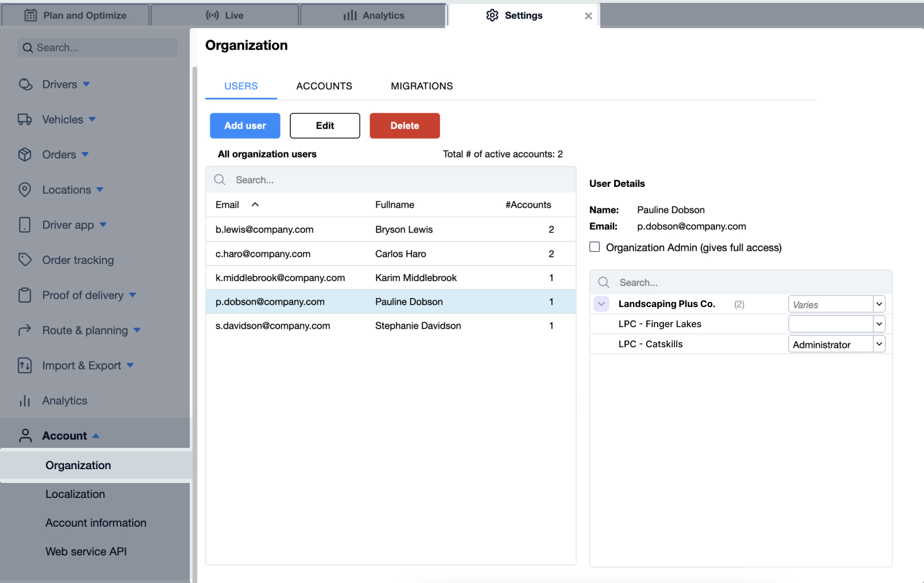Click the Order tracking tag icon
The image size is (924, 583).
[26, 260]
